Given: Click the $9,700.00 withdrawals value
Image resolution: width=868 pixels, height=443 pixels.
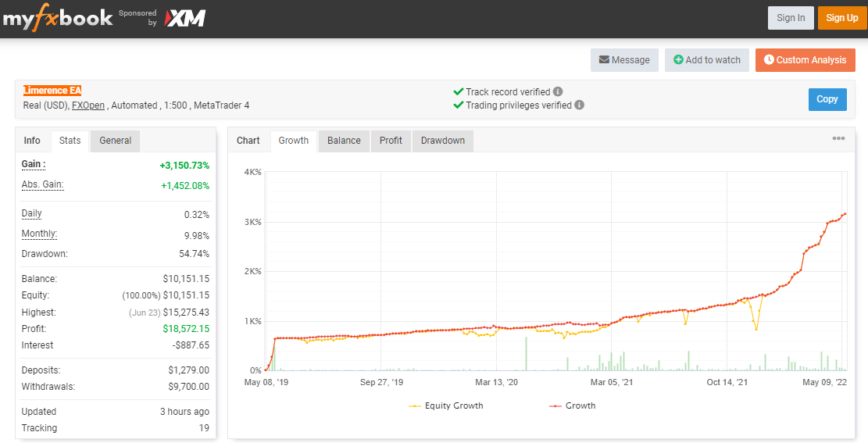Looking at the screenshot, I should (189, 387).
